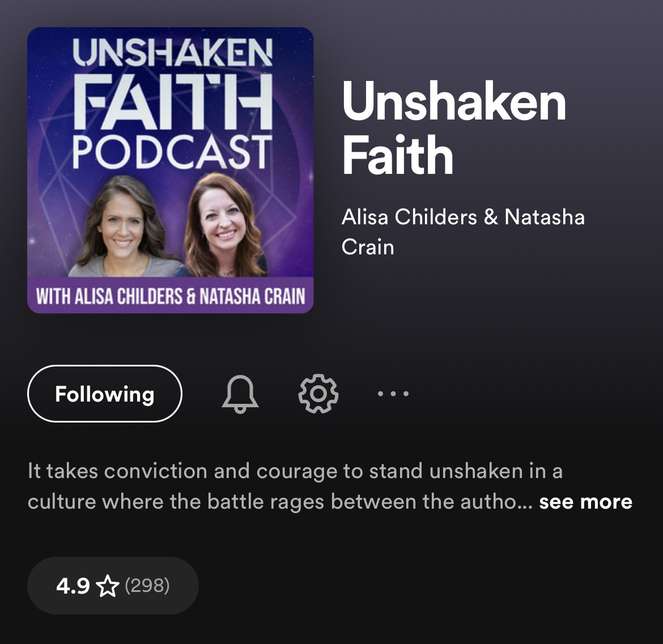The image size is (663, 644).
Task: Expand description with see more
Action: 585,502
